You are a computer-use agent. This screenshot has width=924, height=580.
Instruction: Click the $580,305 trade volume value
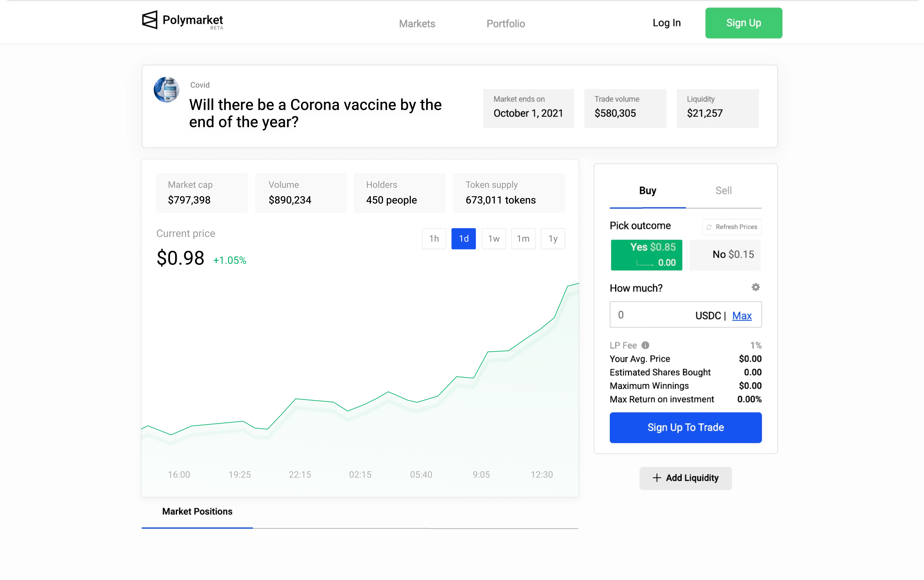tap(615, 113)
